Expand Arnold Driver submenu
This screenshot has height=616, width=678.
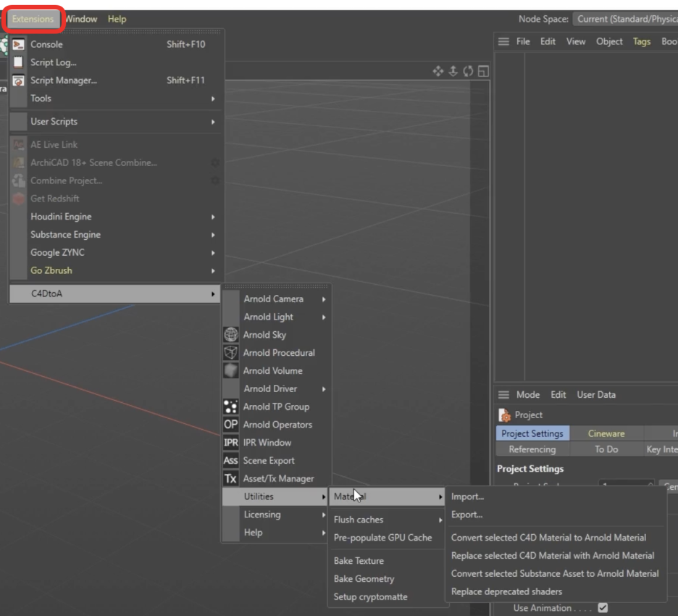[277, 389]
